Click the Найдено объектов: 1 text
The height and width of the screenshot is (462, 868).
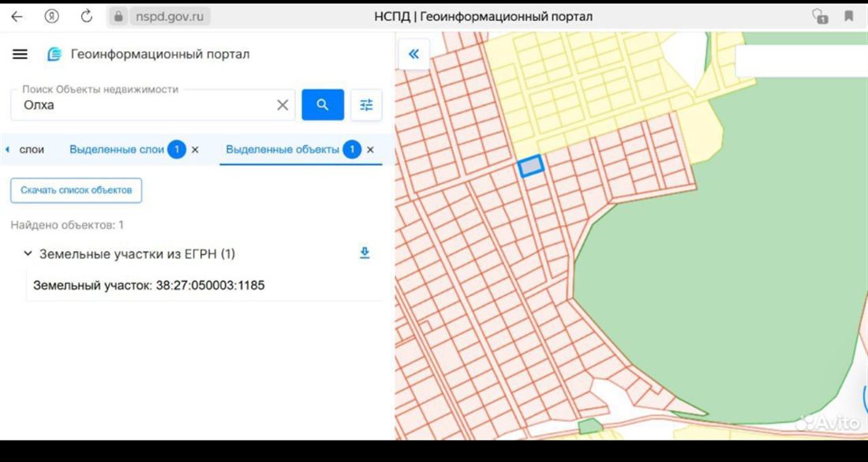tap(67, 225)
